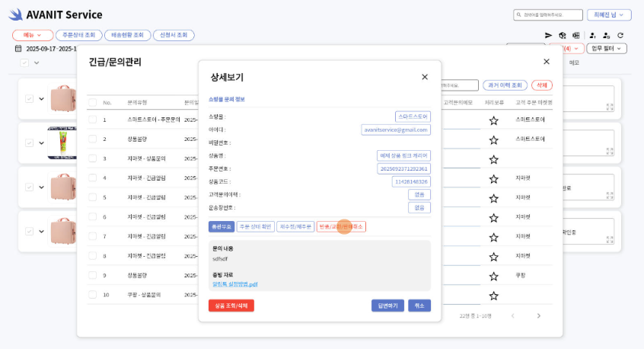Open the 메뉴 dropdown
The image size is (644, 349).
[x=33, y=35]
